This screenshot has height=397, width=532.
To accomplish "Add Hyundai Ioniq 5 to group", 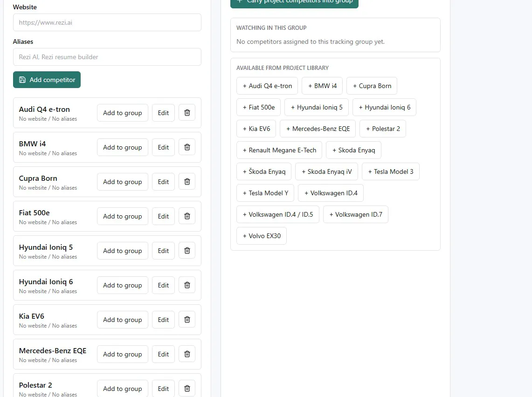I will coord(123,251).
